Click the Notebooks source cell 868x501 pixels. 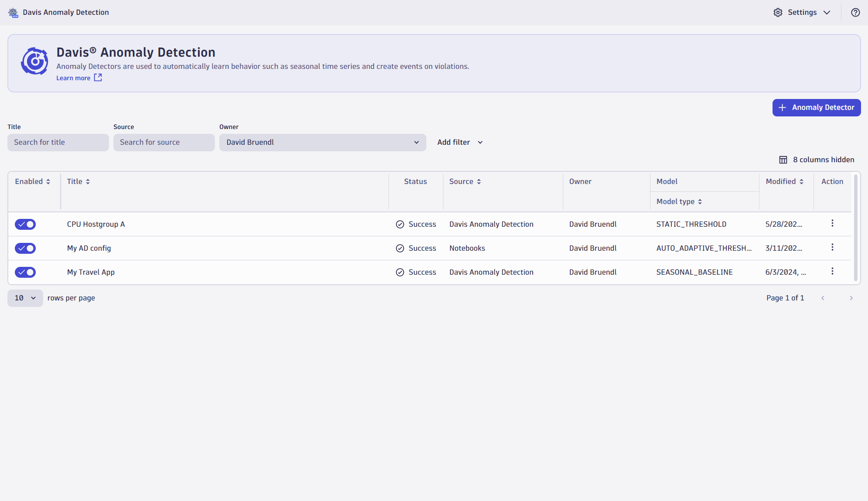click(x=467, y=249)
